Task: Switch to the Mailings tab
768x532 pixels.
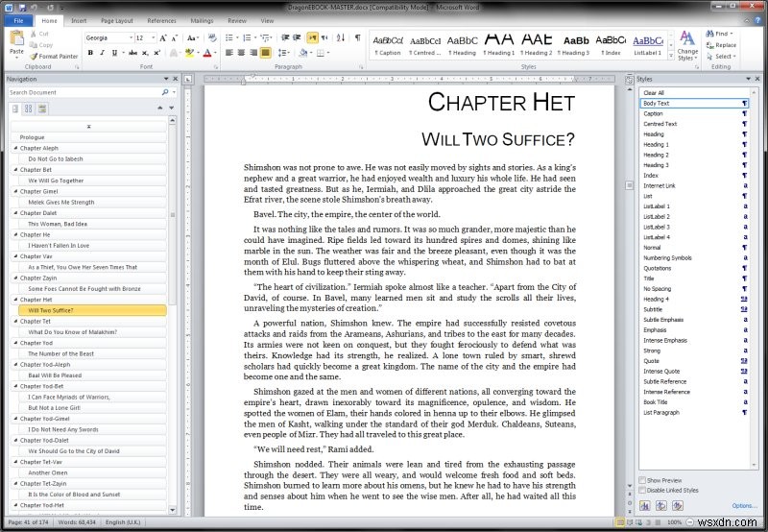Action: click(202, 20)
